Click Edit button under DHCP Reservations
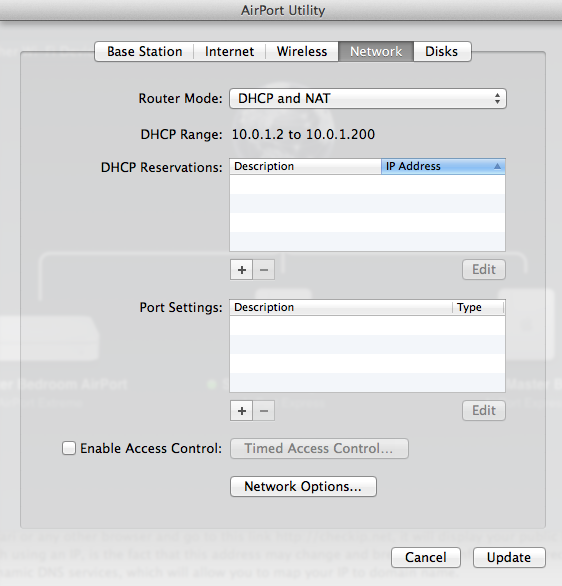 point(484,269)
